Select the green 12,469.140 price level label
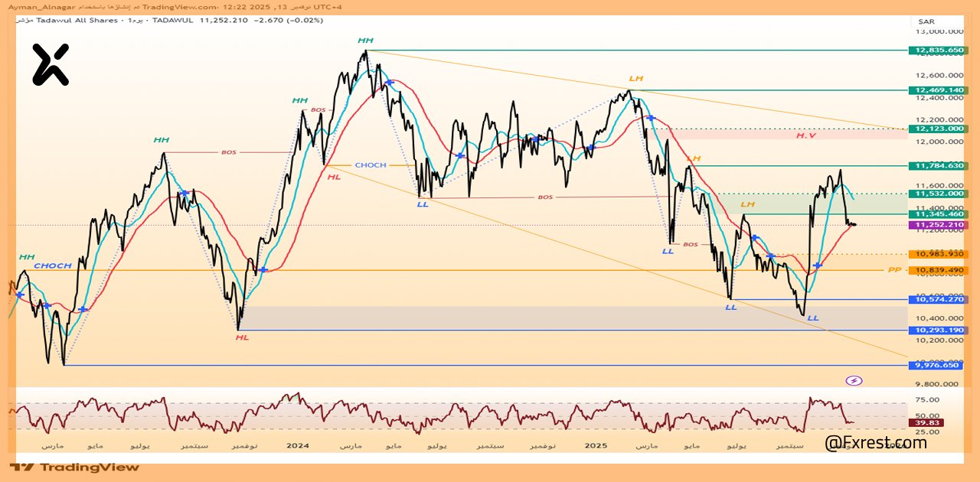Viewport: 980px width, 482px height. pyautogui.click(x=936, y=90)
